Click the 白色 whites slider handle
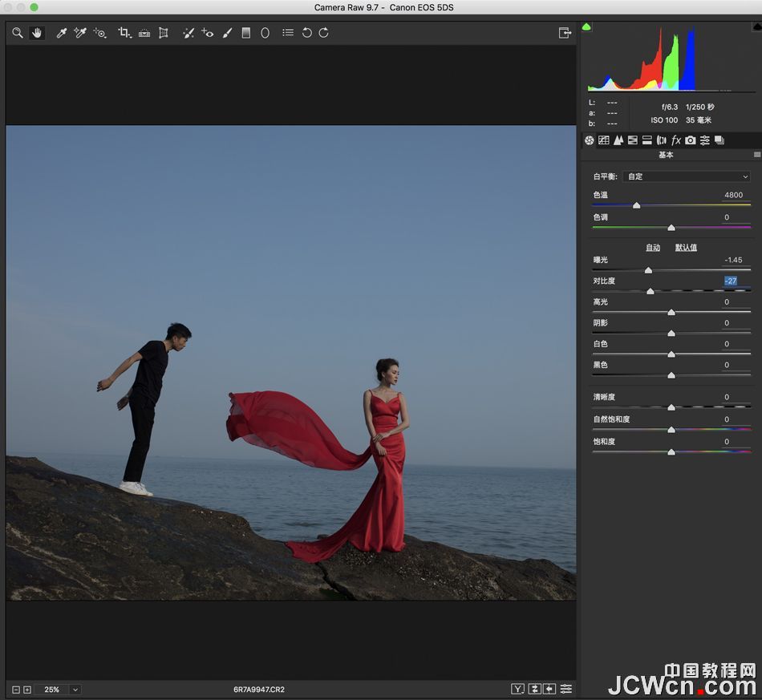The image size is (762, 700). pos(671,354)
